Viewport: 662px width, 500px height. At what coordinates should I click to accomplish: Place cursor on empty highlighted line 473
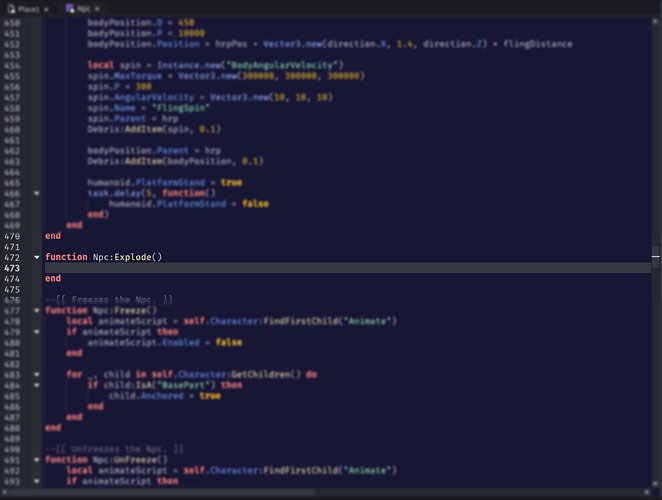(348, 268)
